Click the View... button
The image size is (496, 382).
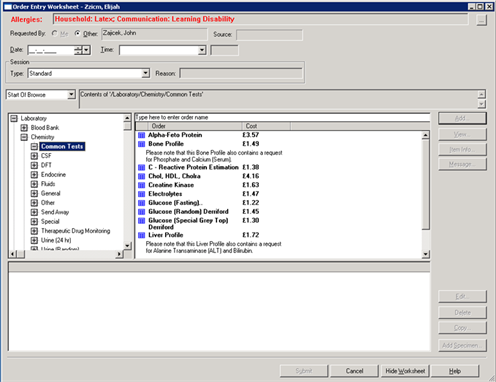pos(462,134)
